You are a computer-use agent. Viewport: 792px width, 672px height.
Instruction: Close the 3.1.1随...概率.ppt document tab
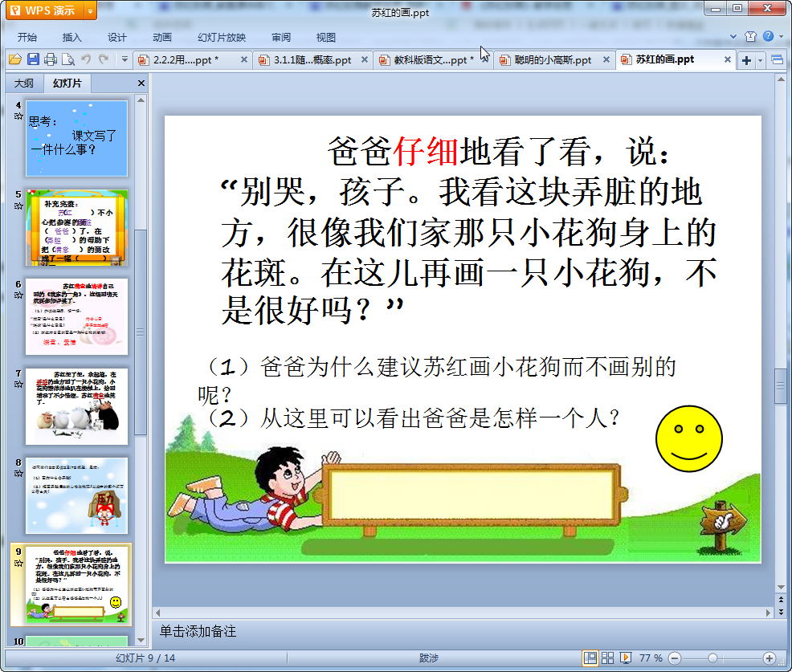pos(365,59)
